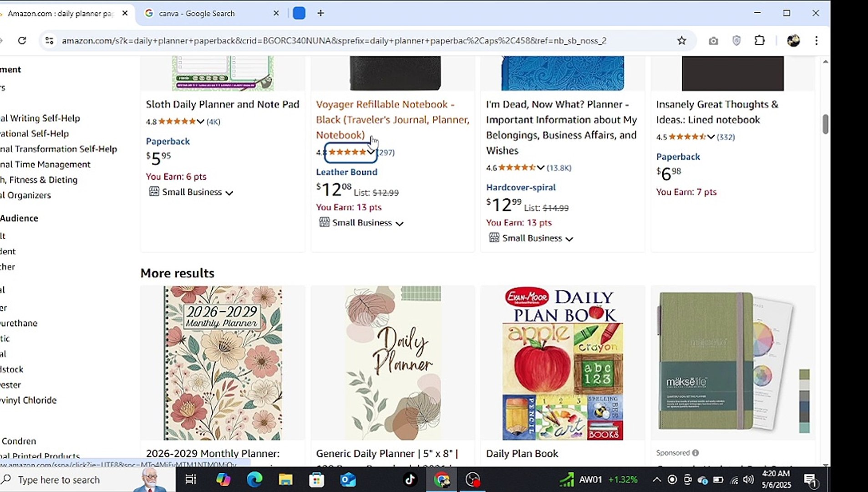The image size is (868, 492).
Task: Filter by Fitness & Dieting category
Action: point(39,180)
